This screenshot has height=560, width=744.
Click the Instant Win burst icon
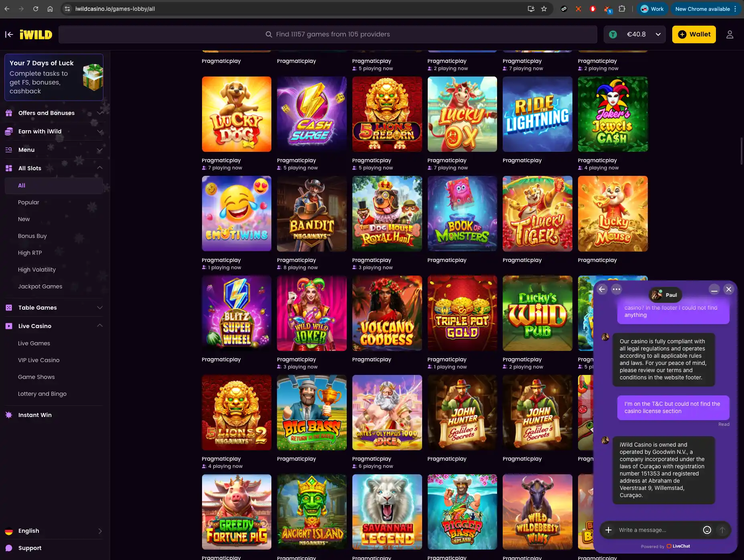[9, 415]
